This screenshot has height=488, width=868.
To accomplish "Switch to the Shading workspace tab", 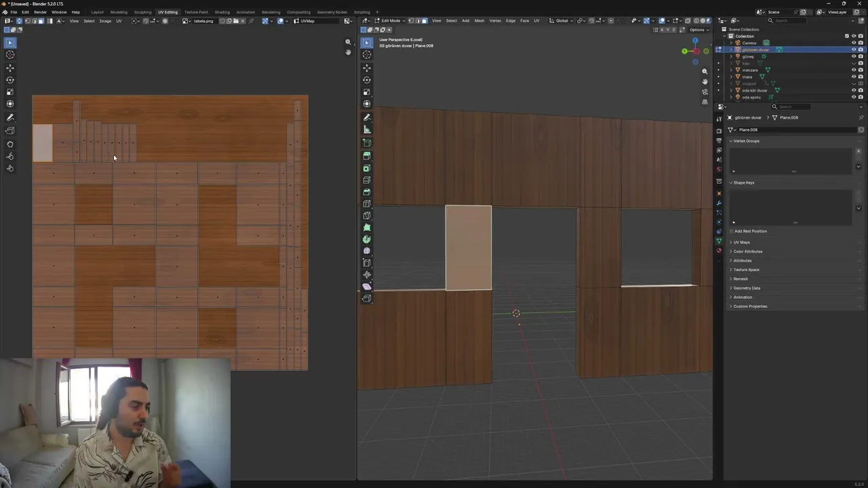I will (222, 12).
